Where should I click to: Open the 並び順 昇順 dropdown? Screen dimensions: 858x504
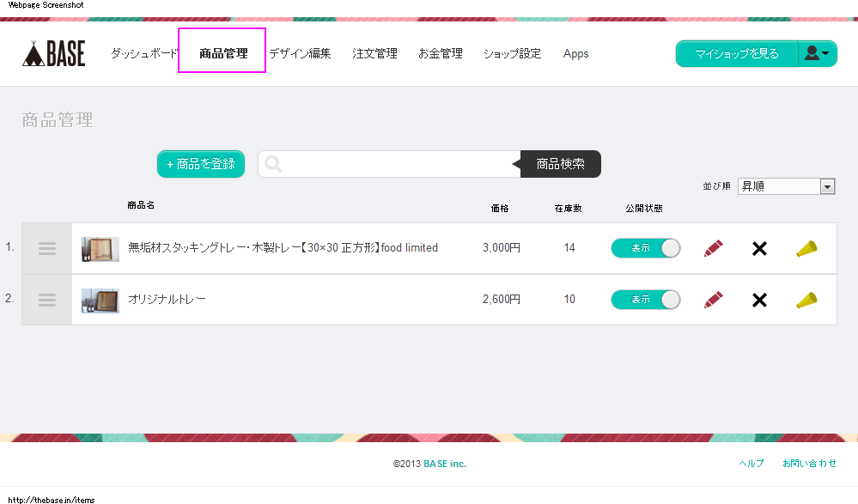[x=786, y=186]
